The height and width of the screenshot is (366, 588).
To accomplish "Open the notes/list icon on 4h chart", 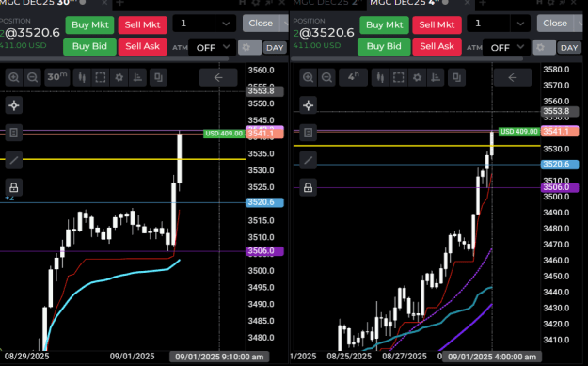I will (x=309, y=133).
